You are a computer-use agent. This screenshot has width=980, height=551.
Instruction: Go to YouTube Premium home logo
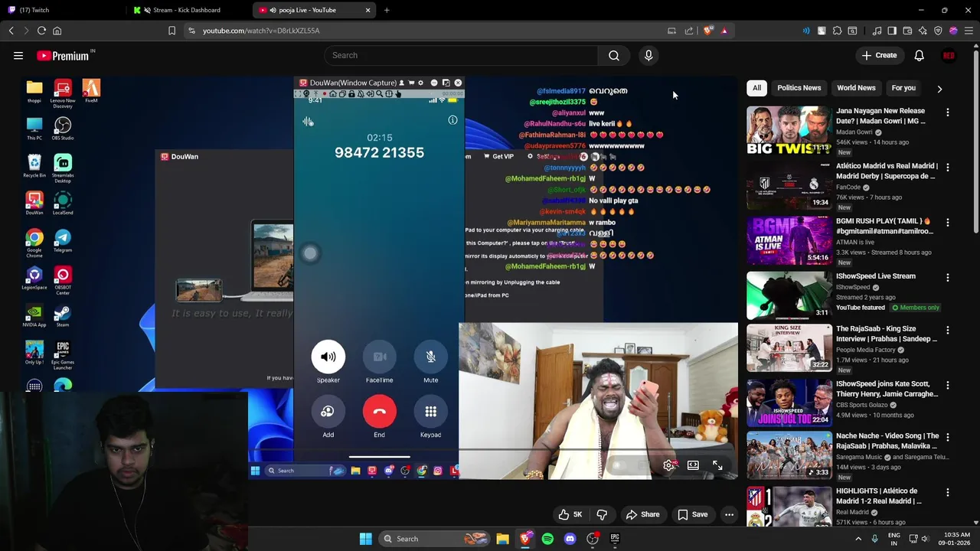click(64, 56)
